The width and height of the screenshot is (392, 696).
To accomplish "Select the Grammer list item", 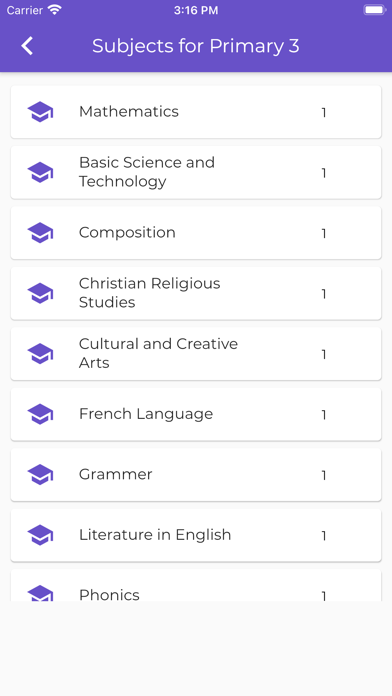I will [196, 475].
